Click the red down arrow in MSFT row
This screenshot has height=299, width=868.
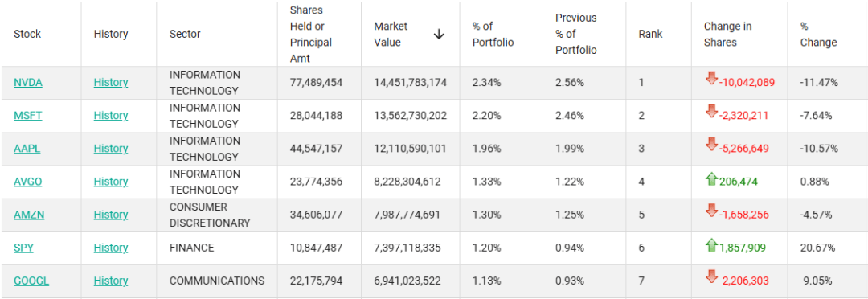coord(711,113)
